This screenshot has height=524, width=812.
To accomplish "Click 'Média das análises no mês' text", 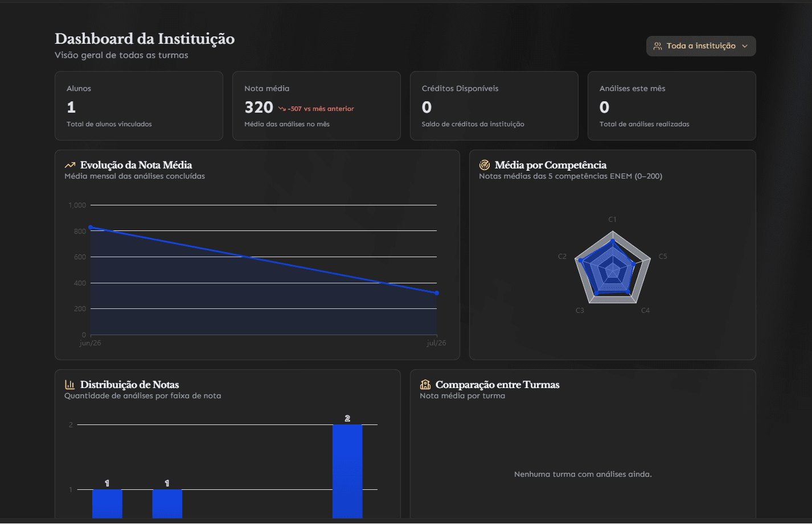I will [x=287, y=124].
